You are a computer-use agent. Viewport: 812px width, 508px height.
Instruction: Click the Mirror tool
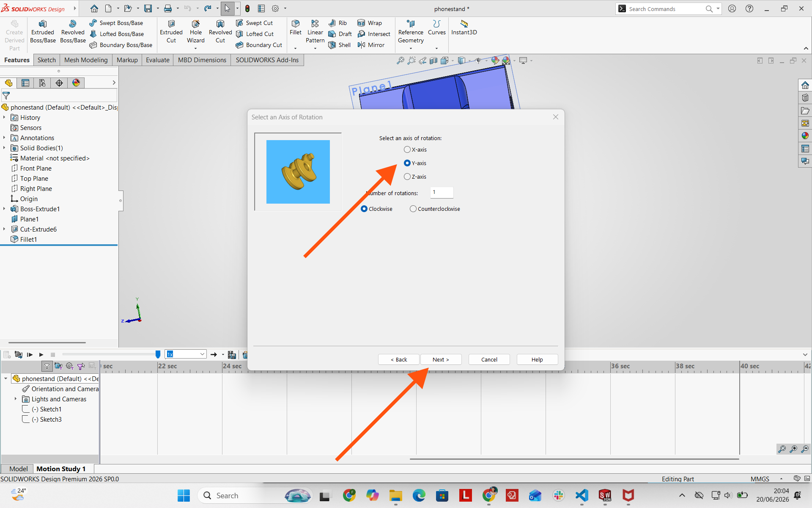371,45
